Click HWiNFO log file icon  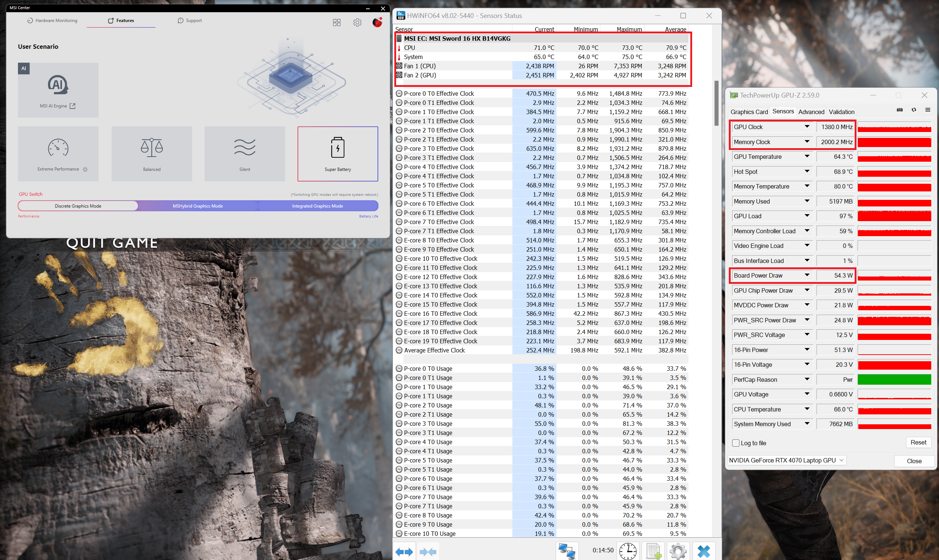pyautogui.click(x=653, y=551)
